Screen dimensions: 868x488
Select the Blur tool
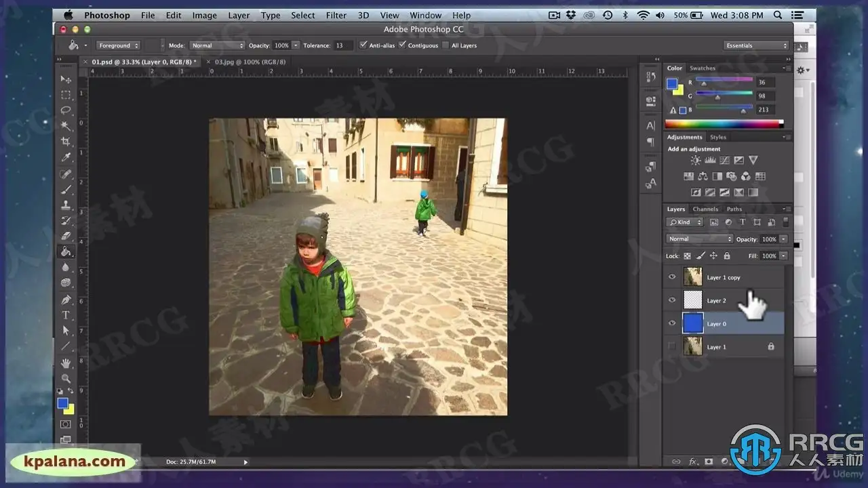66,268
